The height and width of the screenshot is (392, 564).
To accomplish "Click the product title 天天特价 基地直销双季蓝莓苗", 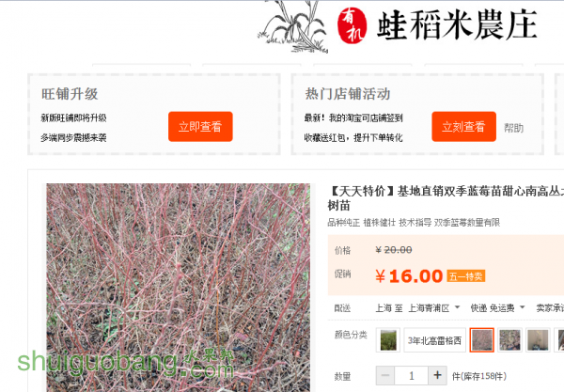I will click(x=446, y=198).
